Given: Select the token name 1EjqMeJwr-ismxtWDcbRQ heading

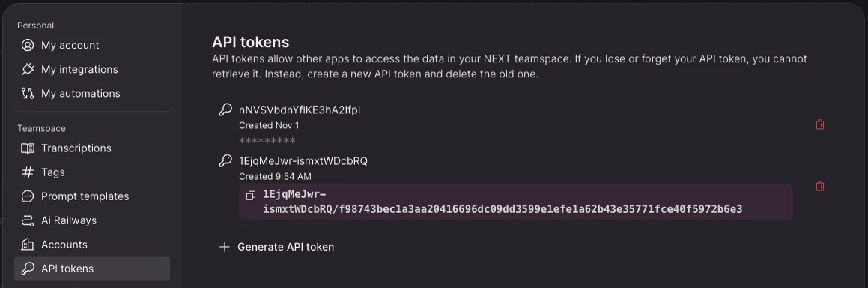Looking at the screenshot, I should [x=303, y=161].
